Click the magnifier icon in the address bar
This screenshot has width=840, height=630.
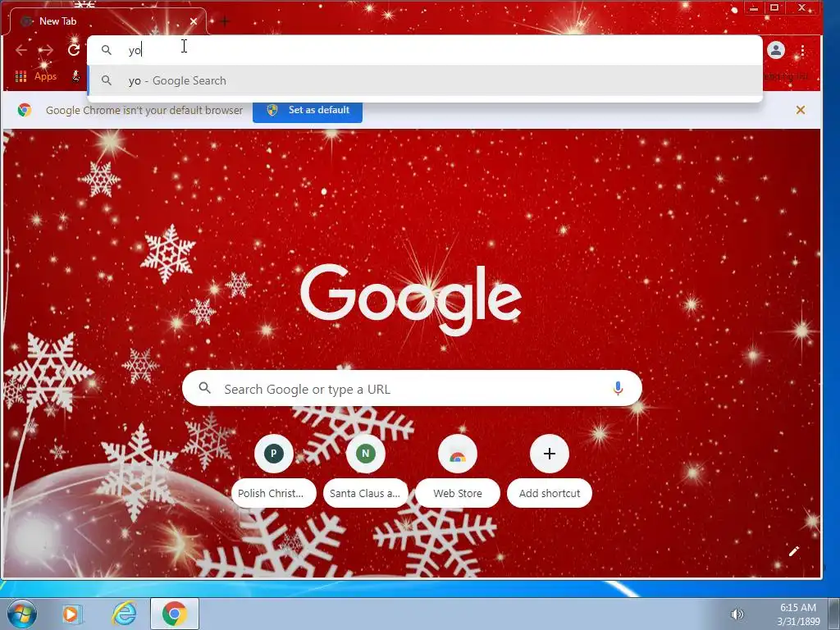point(107,50)
